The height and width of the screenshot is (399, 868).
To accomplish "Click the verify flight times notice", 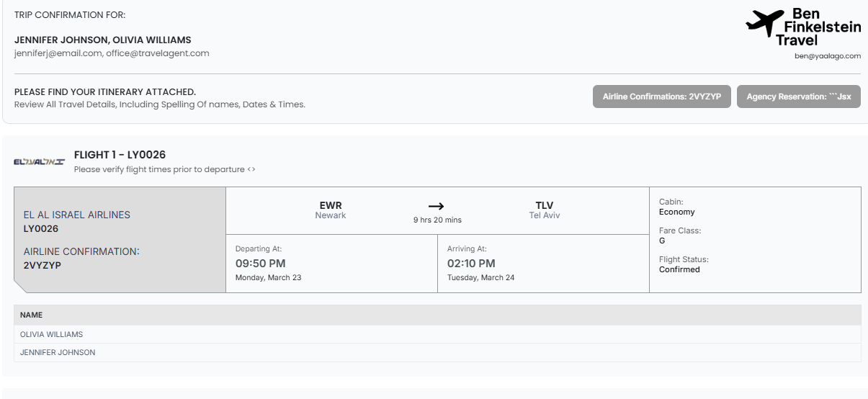I will click(x=165, y=170).
